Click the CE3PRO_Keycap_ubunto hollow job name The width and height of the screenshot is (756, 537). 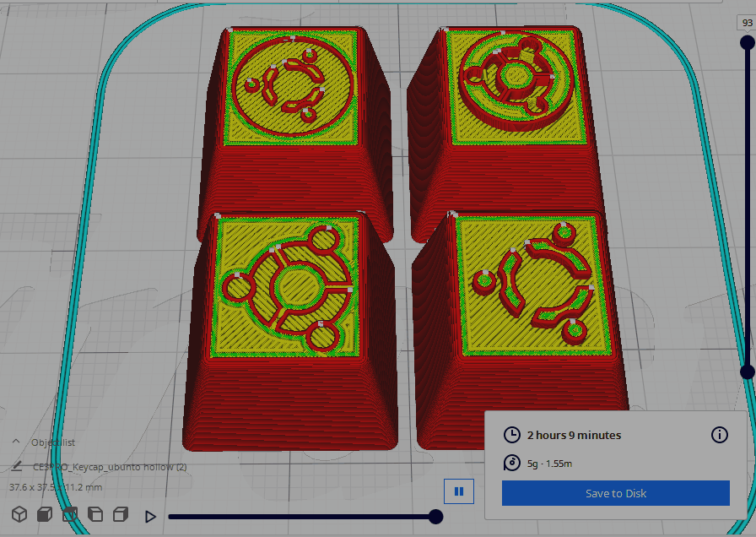(110, 466)
